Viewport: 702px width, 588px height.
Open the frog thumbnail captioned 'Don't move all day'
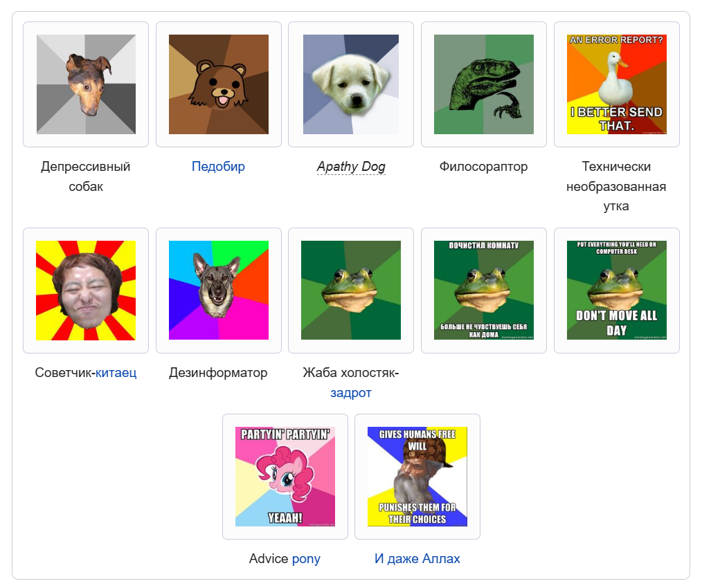(616, 291)
